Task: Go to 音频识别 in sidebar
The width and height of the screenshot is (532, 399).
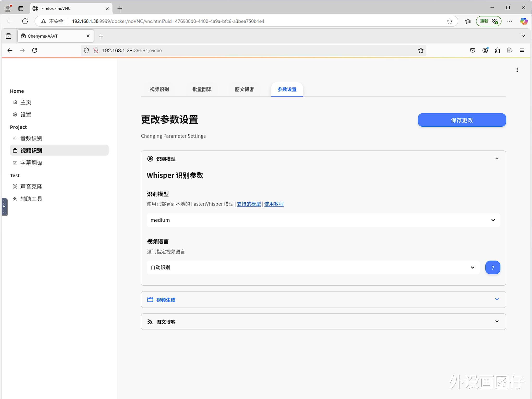Action: click(31, 138)
